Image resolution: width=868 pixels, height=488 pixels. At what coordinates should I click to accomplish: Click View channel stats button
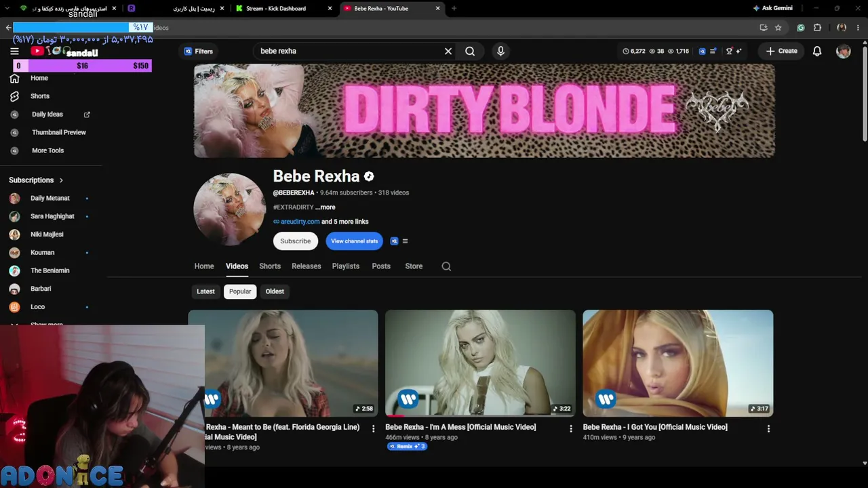click(x=354, y=241)
